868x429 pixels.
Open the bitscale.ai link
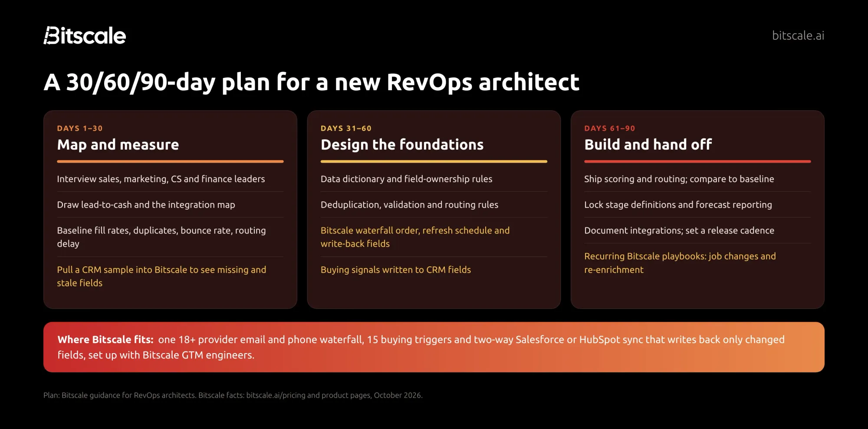click(798, 36)
